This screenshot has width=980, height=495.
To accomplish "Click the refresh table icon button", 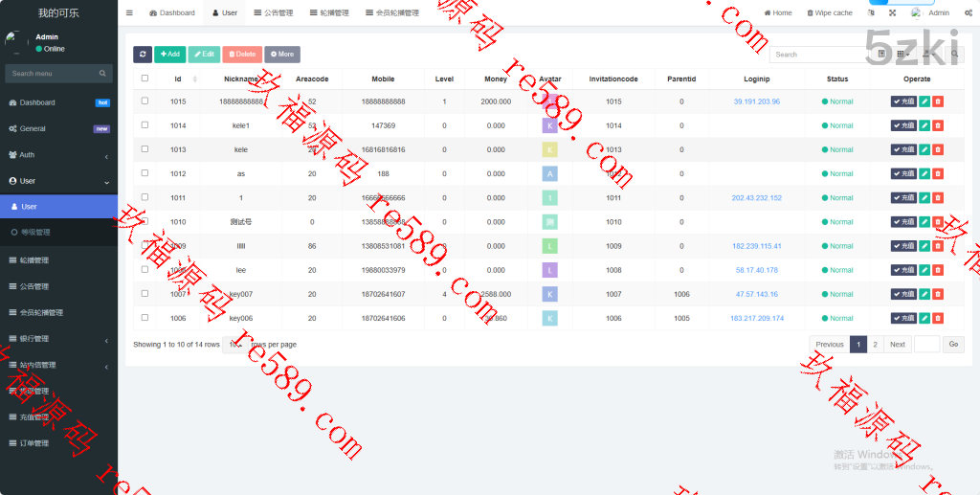I will coord(143,55).
